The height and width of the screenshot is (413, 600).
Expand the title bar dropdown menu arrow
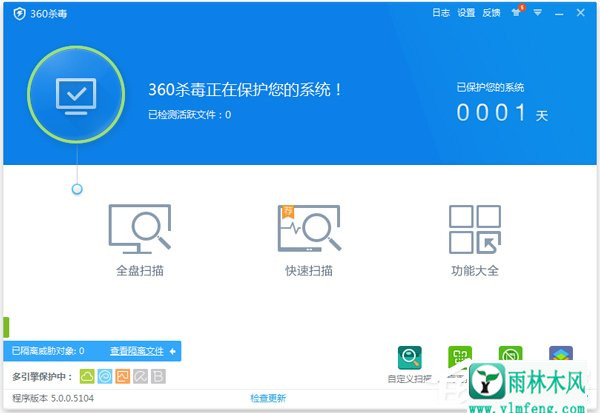coord(538,13)
